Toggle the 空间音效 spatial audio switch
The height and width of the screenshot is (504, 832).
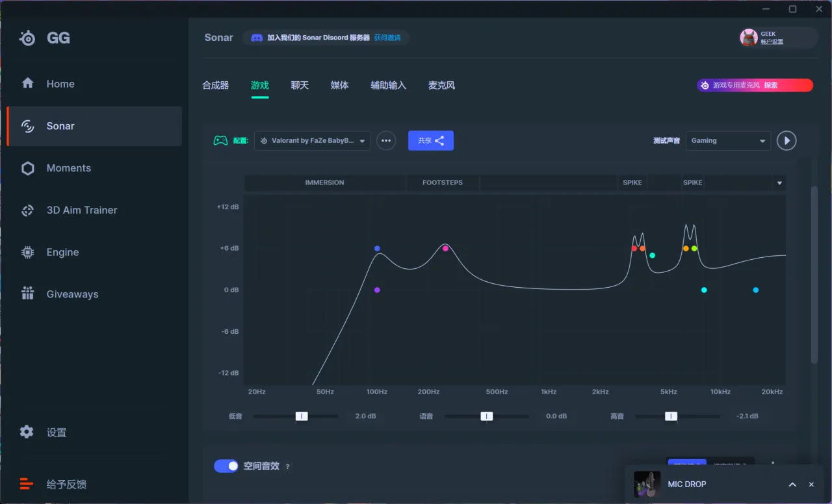click(x=226, y=466)
